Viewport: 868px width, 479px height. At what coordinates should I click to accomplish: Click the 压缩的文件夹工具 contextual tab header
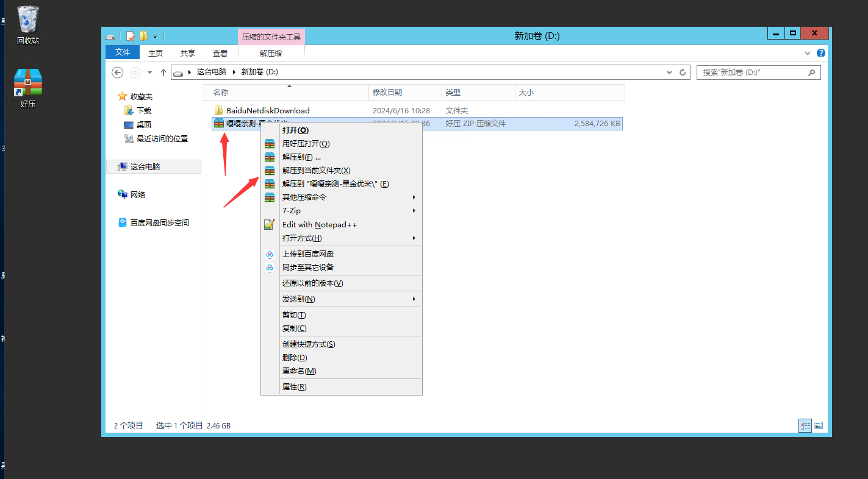pyautogui.click(x=271, y=37)
